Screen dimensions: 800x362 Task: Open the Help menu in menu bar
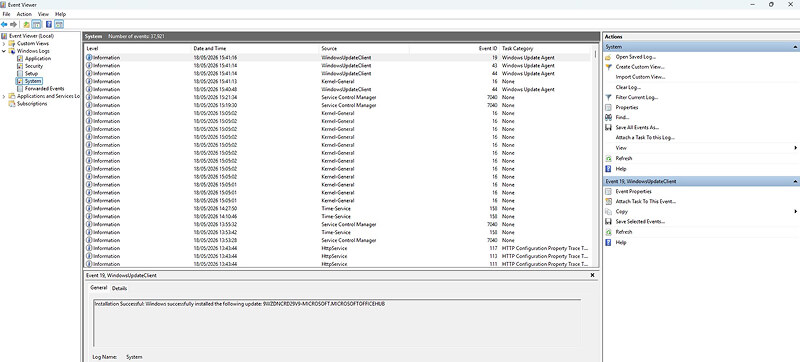coord(60,14)
